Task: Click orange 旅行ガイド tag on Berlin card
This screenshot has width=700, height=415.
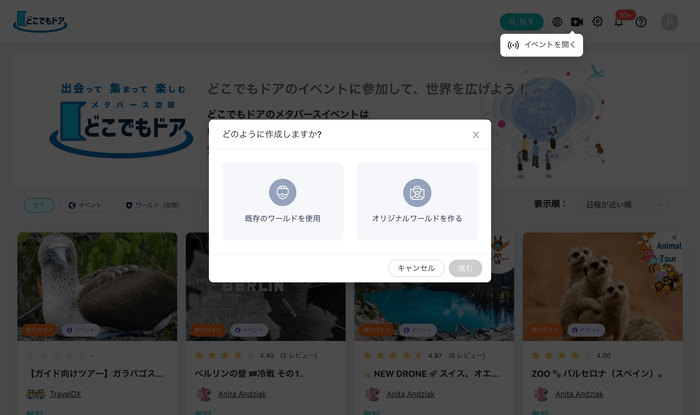Action: click(208, 330)
